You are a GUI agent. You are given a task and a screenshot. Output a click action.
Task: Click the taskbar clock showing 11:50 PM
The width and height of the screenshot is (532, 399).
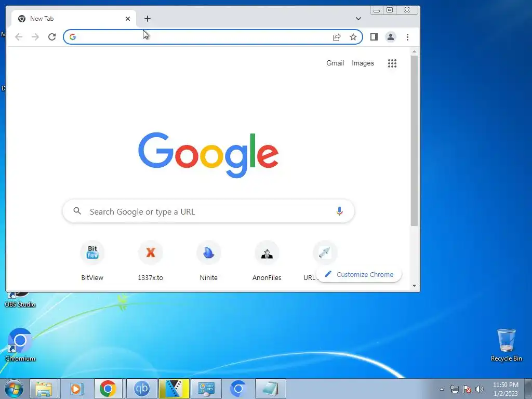point(506,389)
